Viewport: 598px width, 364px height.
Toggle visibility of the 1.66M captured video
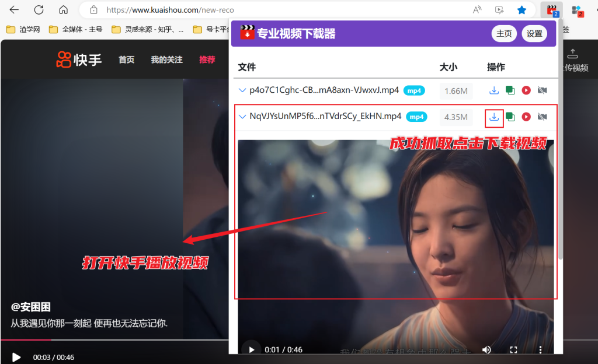tap(541, 90)
